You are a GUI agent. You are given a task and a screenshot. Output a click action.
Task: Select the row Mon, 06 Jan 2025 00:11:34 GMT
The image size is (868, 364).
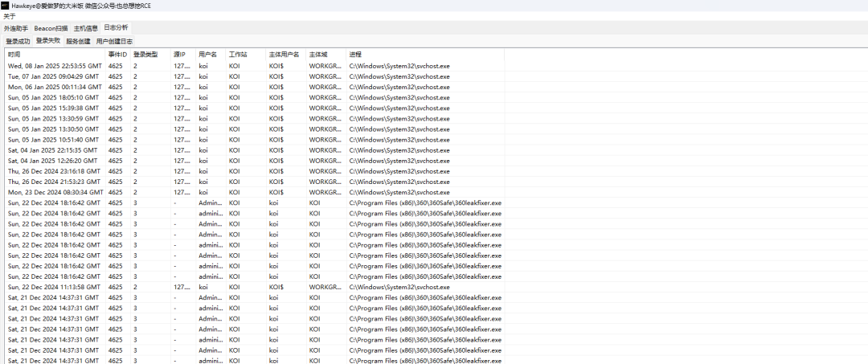[x=256, y=87]
